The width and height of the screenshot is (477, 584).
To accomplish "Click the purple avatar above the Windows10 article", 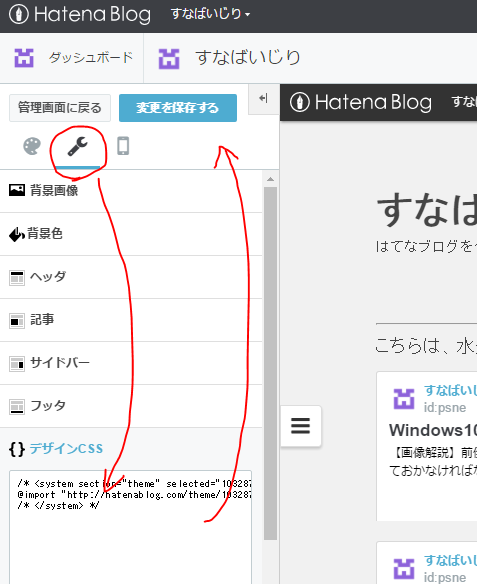I will click(x=404, y=399).
